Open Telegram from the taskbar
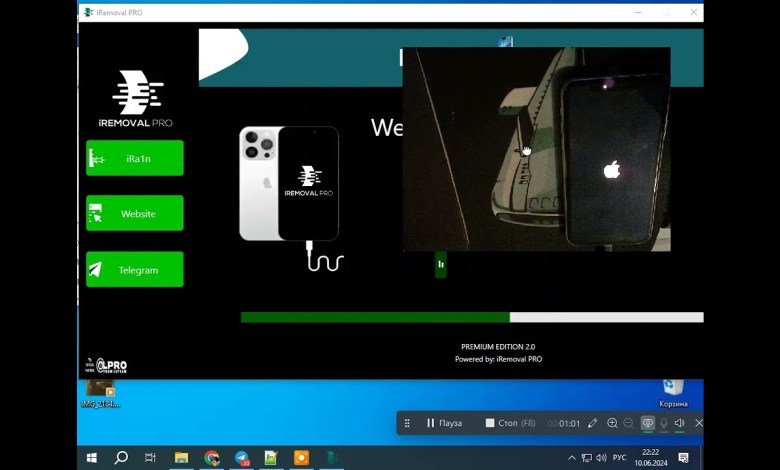Viewport: 780px width, 470px height. pyautogui.click(x=241, y=458)
